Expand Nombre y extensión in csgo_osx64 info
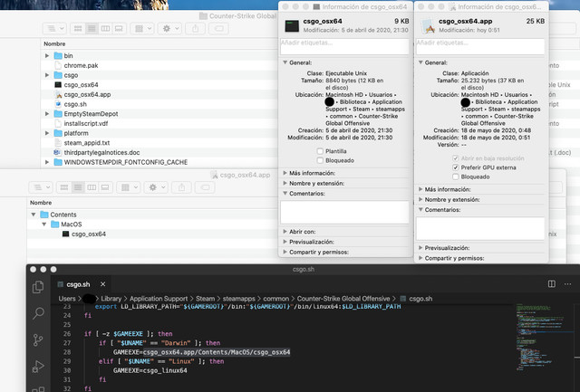 pyautogui.click(x=285, y=183)
